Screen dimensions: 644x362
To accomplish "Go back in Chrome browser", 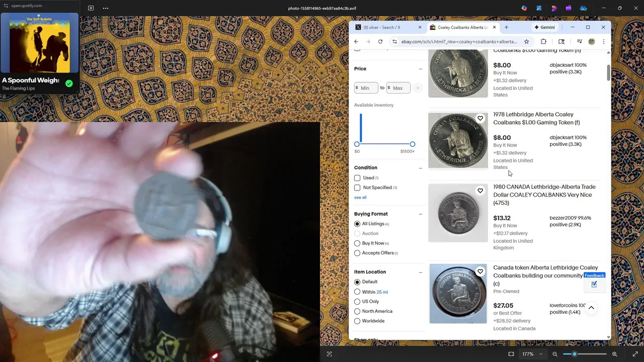I will click(x=356, y=41).
